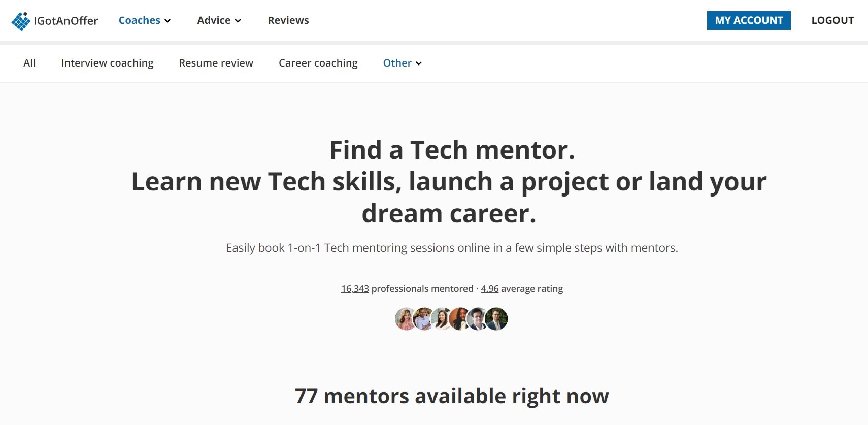Open the Coaches dropdown menu
Screen dimensions: 868x425
pos(145,20)
